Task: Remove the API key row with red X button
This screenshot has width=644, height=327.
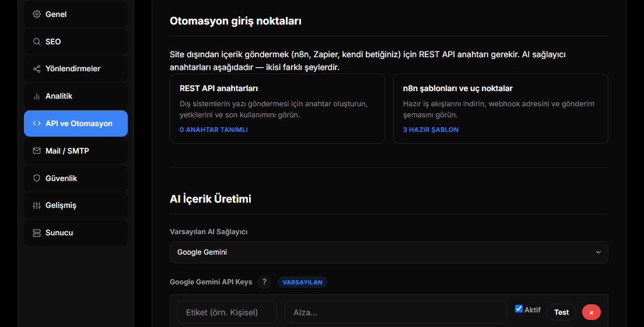Action: tap(591, 312)
